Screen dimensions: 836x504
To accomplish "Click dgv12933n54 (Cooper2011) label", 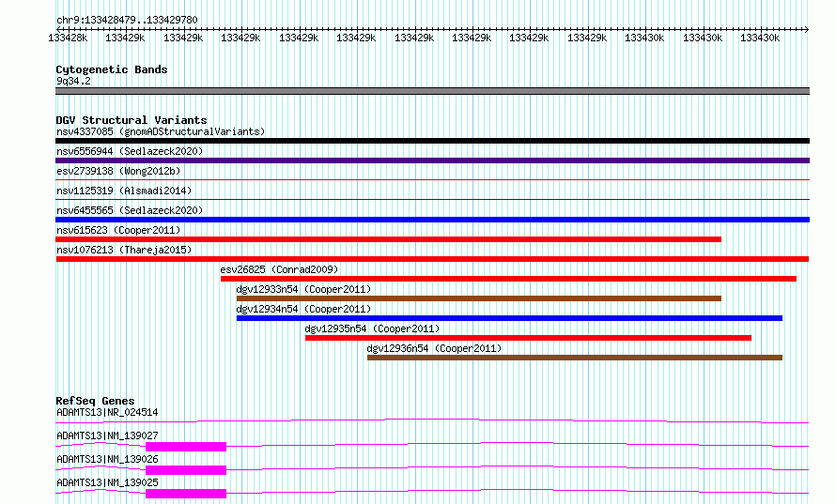I will [303, 289].
